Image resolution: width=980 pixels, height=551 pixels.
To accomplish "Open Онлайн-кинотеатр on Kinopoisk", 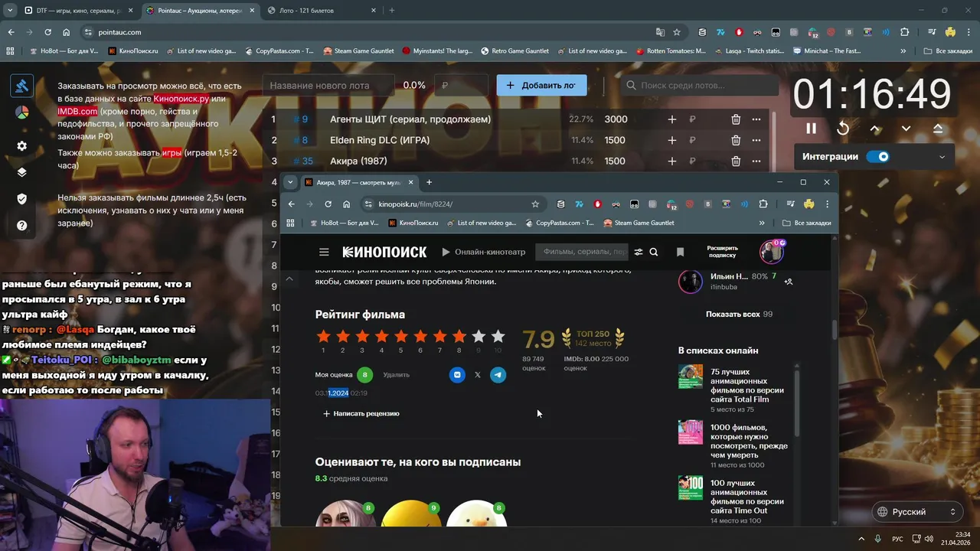I will (x=484, y=252).
